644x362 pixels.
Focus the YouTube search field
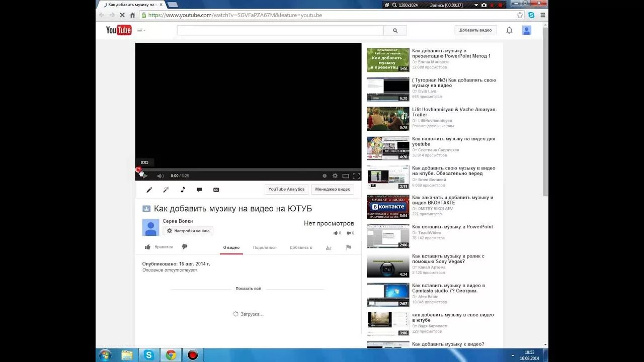click(x=280, y=30)
